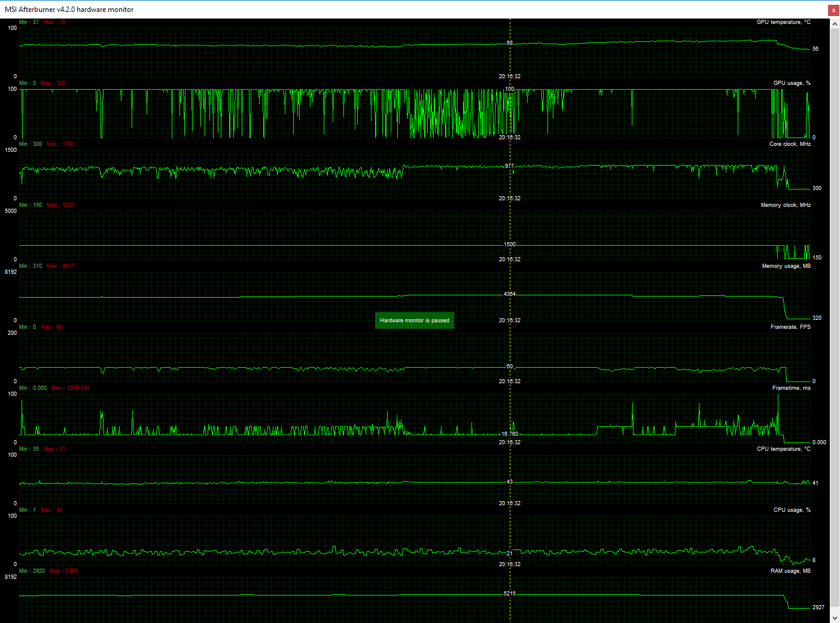Select the 'GPU usage, %' graph label
840x623 pixels.
click(792, 83)
